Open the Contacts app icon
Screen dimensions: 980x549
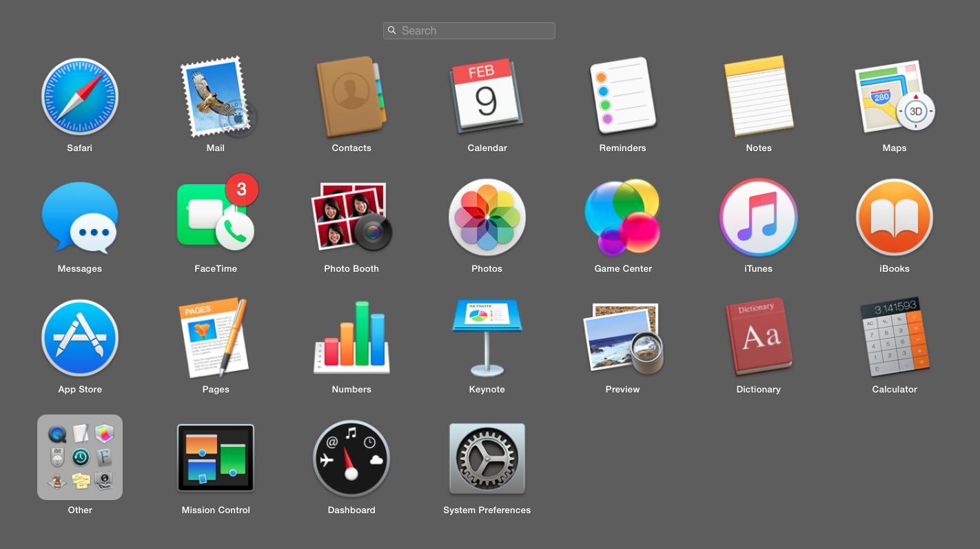point(351,97)
